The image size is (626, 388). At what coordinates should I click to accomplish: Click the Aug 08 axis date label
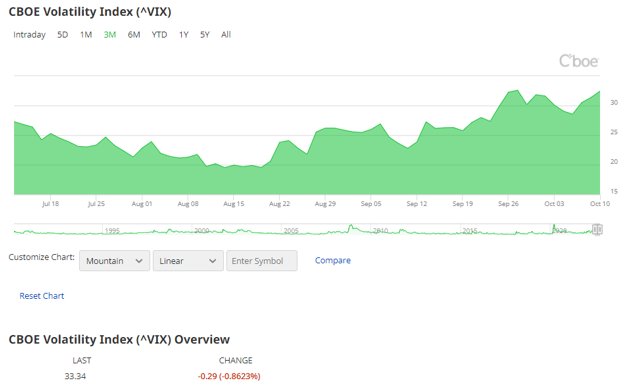click(188, 204)
